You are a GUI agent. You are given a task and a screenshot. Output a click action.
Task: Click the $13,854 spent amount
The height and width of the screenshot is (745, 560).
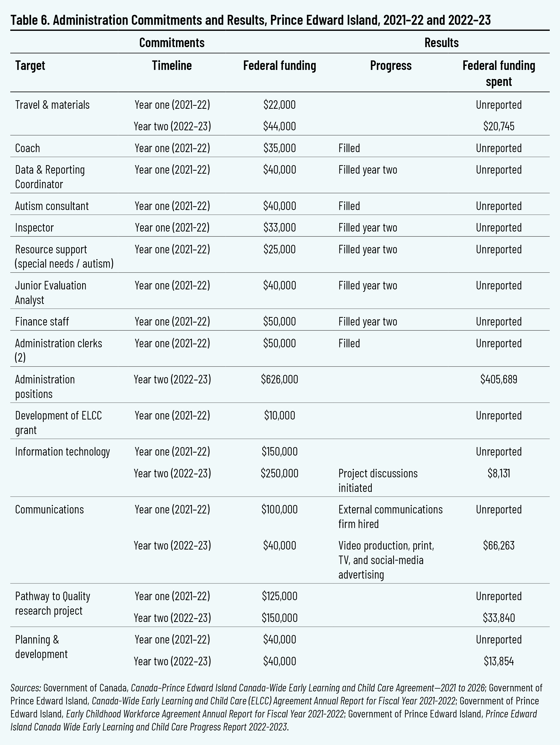click(498, 661)
